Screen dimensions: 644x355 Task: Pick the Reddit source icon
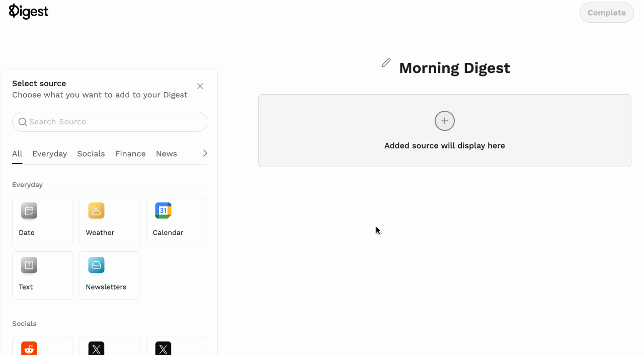pos(29,348)
